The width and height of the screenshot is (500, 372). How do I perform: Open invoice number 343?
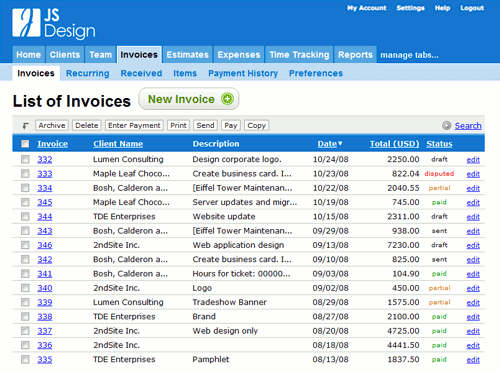coord(45,231)
